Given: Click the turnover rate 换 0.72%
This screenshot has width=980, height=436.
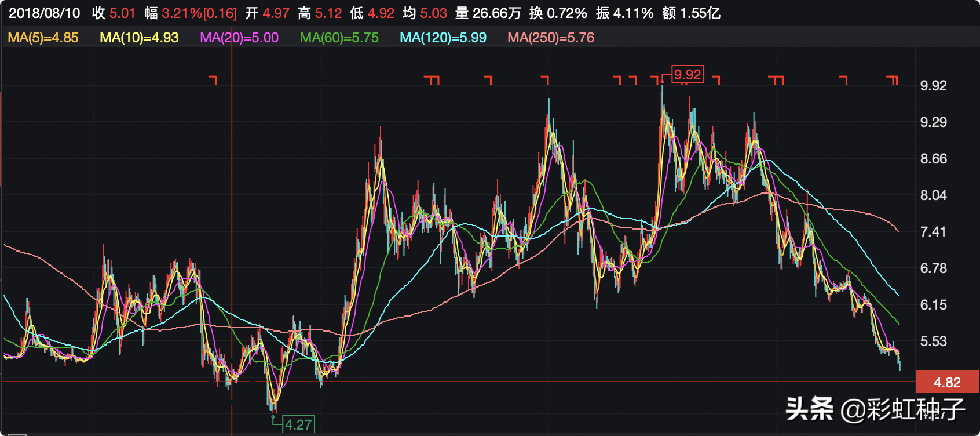Looking at the screenshot, I should (x=558, y=13).
